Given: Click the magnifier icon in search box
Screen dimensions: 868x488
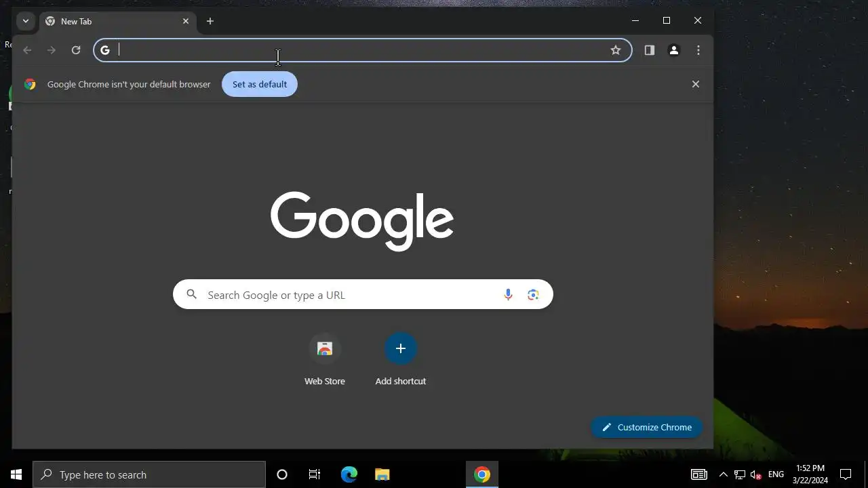Looking at the screenshot, I should (x=192, y=294).
